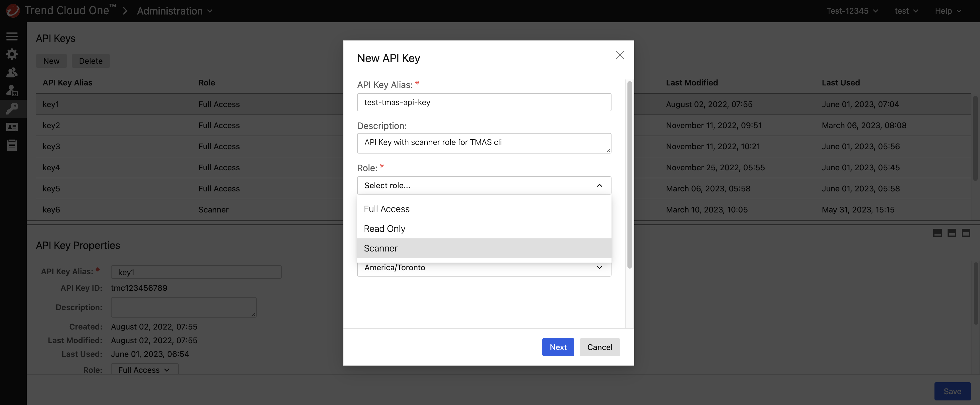Click the user roles sidebar icon
This screenshot has width=980, height=405.
point(12,91)
